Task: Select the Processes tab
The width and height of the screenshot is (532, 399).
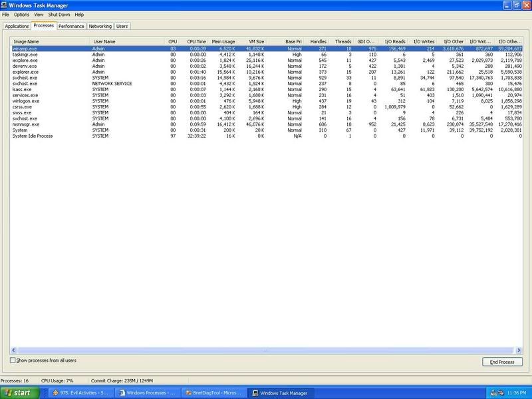Action: [44, 25]
